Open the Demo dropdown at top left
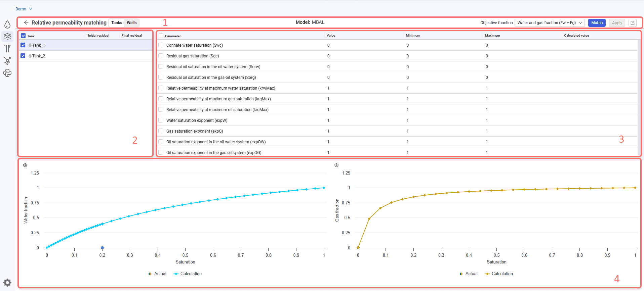This screenshot has height=291, width=644. coord(24,9)
